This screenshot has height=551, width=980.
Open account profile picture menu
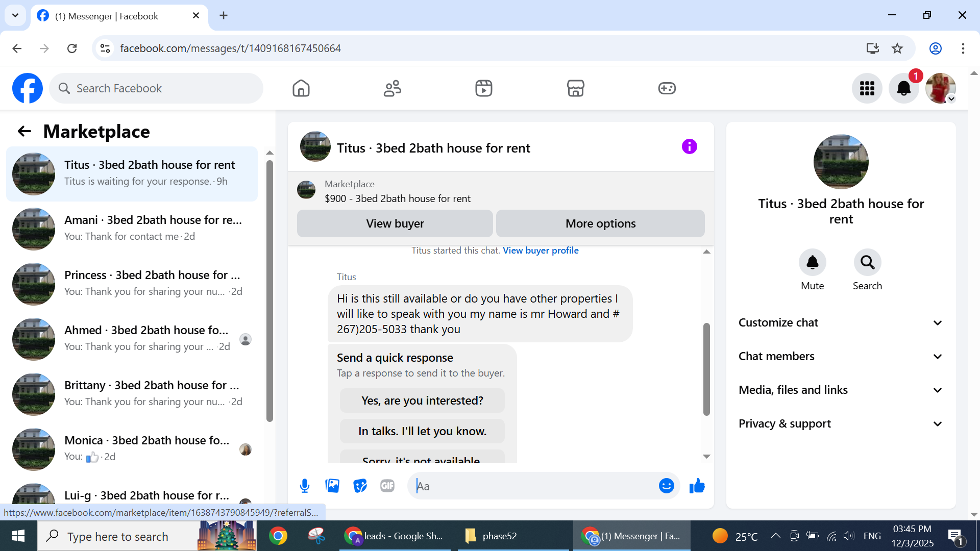pyautogui.click(x=941, y=88)
